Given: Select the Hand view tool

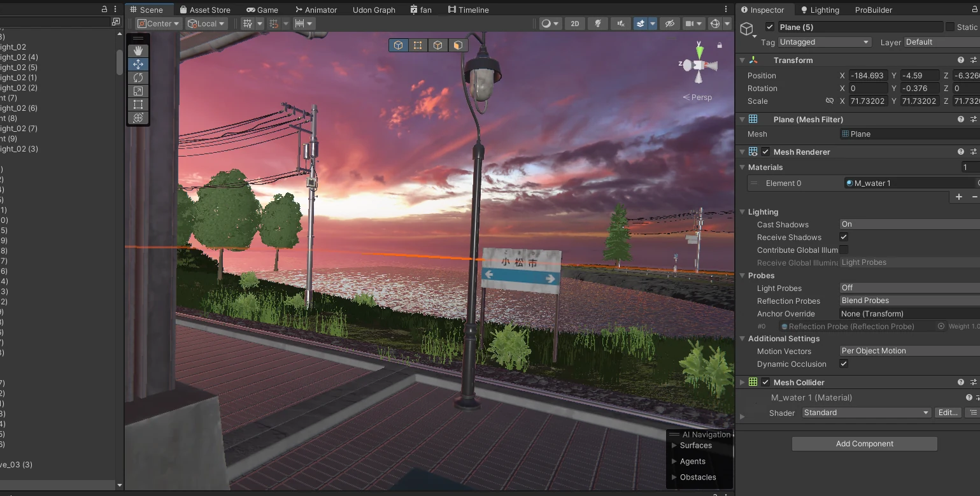Looking at the screenshot, I should point(138,51).
